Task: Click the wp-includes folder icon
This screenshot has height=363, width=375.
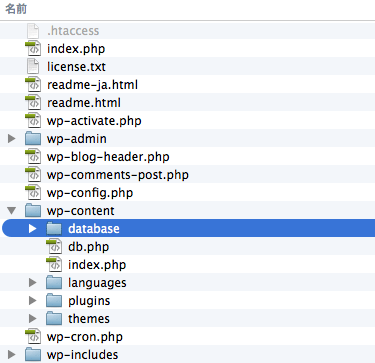Action: (x=33, y=355)
